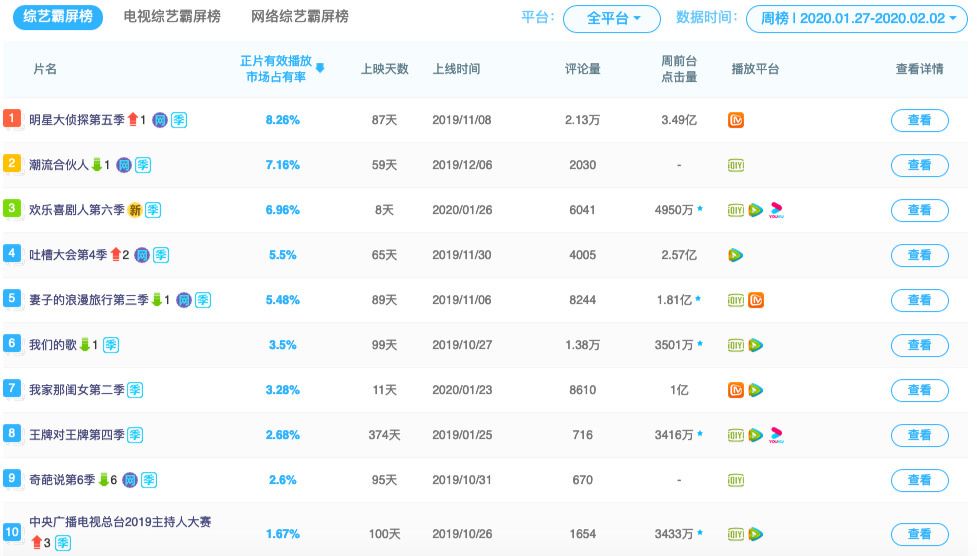Click Youku icon in 王牌对王牌第四季 row
Image resolution: width=977 pixels, height=556 pixels.
point(776,435)
